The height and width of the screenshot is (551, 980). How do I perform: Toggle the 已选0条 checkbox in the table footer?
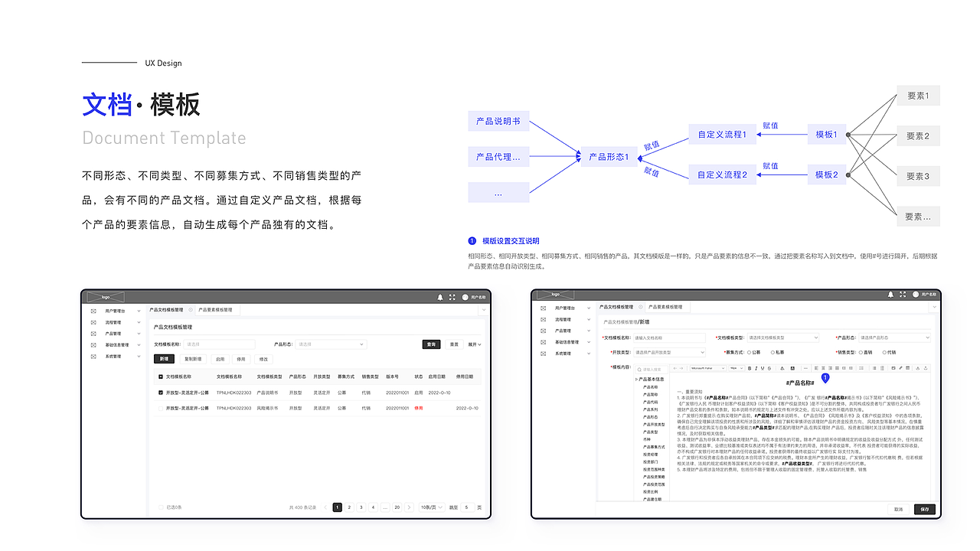click(161, 507)
